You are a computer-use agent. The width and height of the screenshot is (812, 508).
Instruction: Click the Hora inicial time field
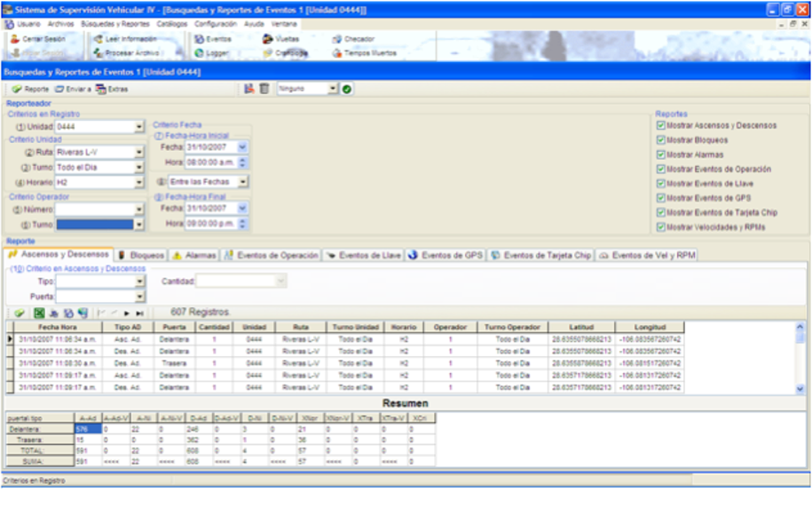pyautogui.click(x=210, y=163)
